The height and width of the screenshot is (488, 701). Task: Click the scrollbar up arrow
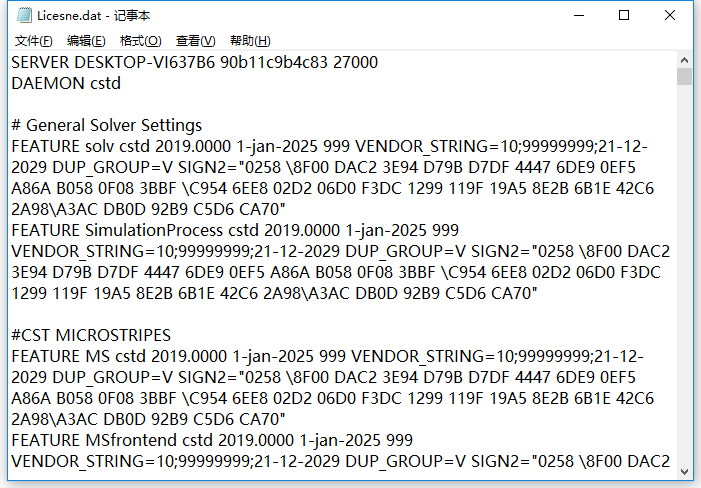[x=684, y=60]
